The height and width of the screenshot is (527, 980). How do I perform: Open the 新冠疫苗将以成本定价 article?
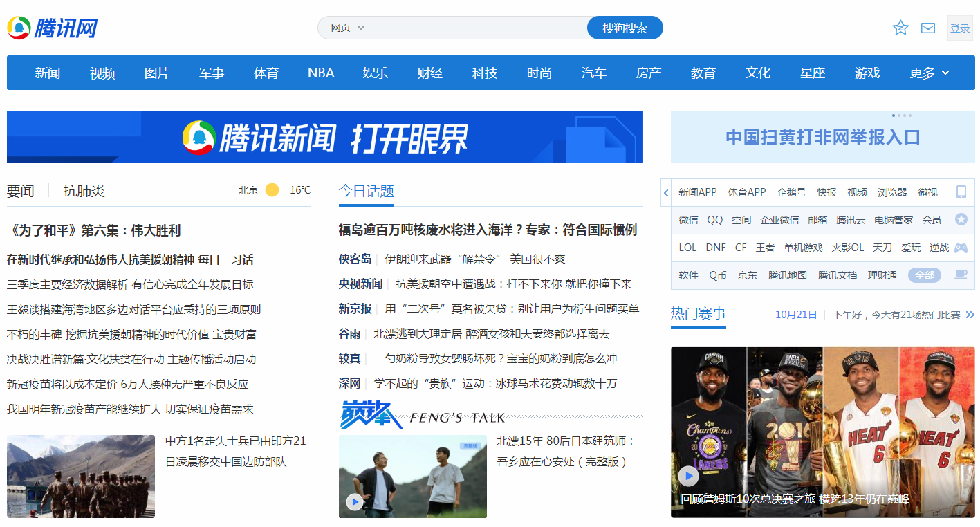point(128,384)
